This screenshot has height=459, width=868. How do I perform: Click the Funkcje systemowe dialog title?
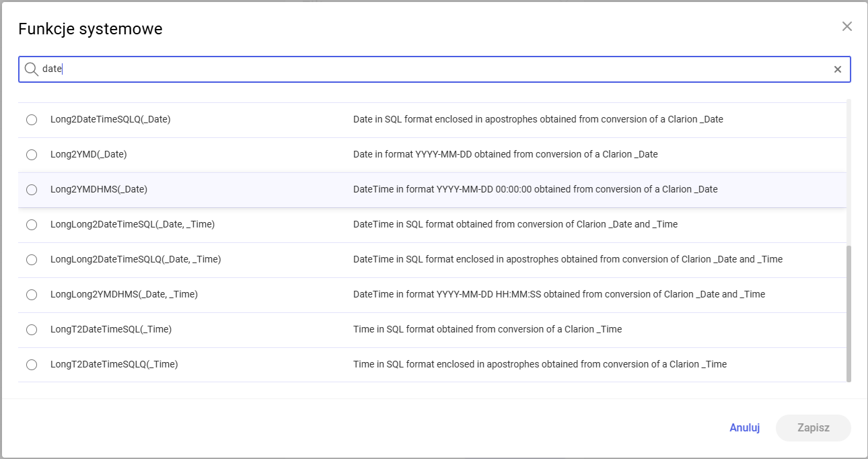click(x=90, y=28)
